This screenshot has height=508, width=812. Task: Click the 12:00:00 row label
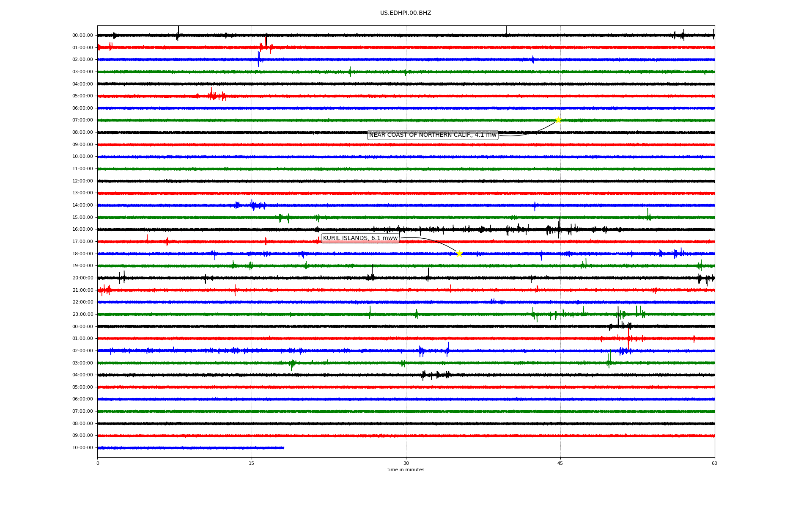[x=82, y=181]
